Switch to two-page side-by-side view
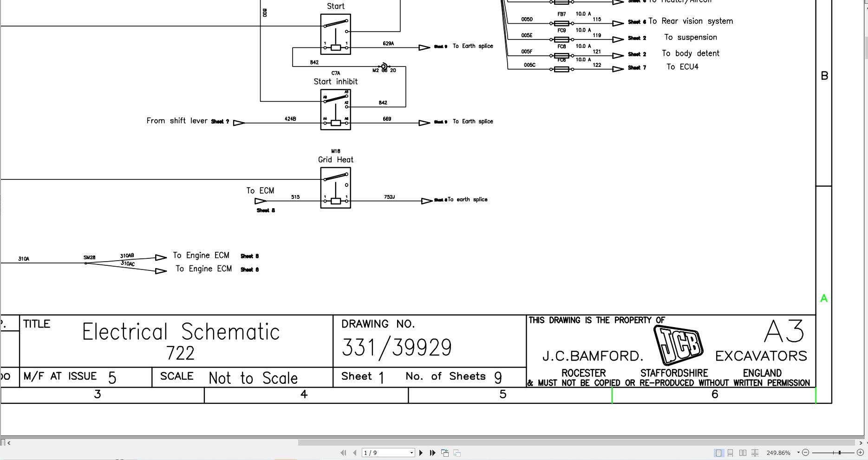This screenshot has height=460, width=868. click(743, 452)
